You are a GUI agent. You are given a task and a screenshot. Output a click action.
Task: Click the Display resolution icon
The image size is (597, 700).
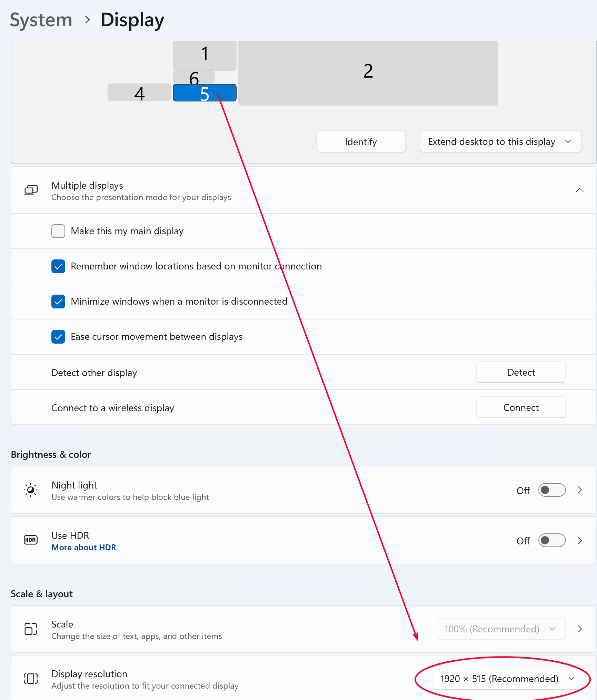(31, 679)
